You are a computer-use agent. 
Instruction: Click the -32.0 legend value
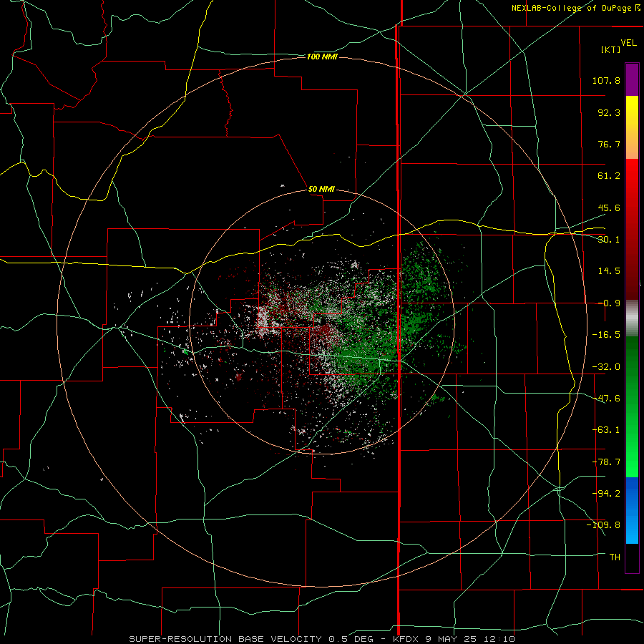tap(606, 367)
